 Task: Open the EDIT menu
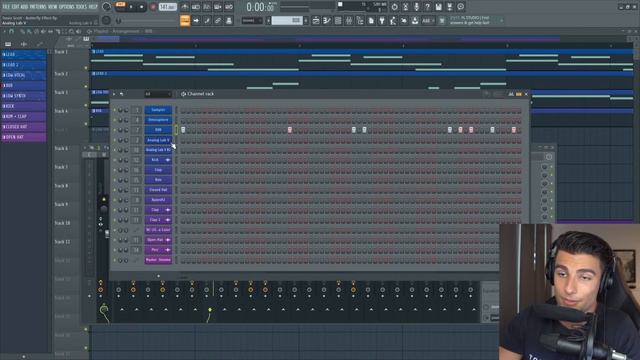coord(16,7)
